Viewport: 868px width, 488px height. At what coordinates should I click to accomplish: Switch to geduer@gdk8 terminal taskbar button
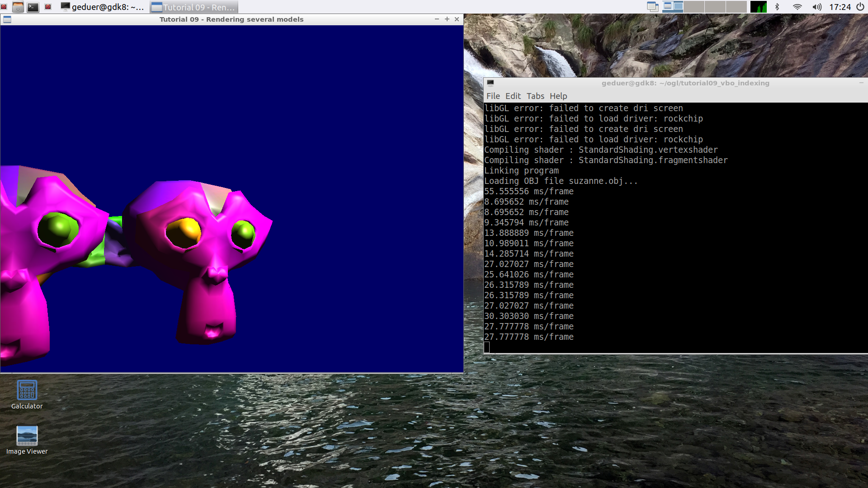[x=103, y=7]
